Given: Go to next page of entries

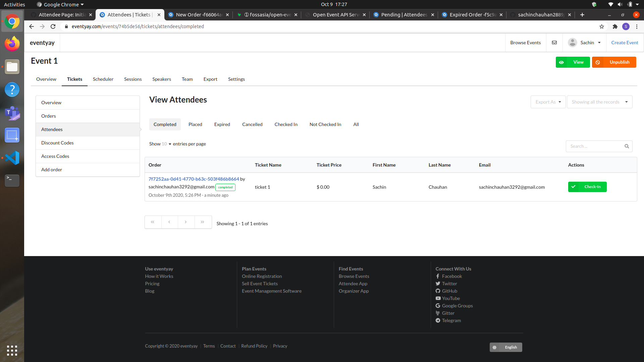Looking at the screenshot, I should point(186,222).
